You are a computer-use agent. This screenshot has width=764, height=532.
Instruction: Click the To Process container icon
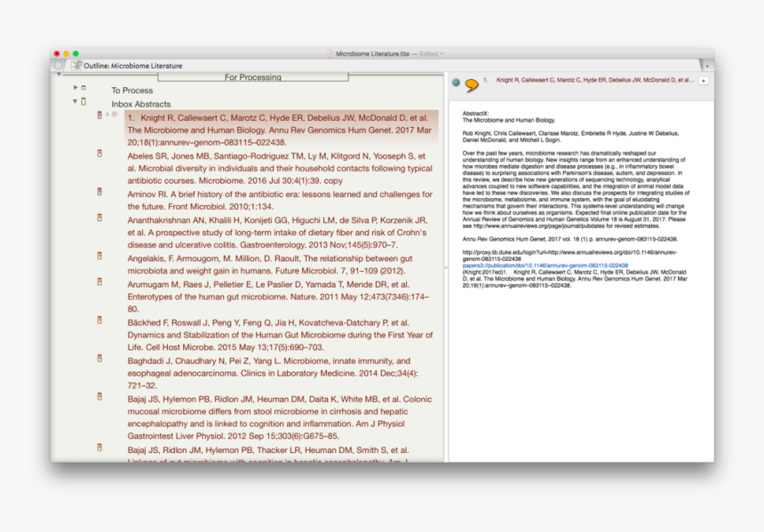coord(84,88)
